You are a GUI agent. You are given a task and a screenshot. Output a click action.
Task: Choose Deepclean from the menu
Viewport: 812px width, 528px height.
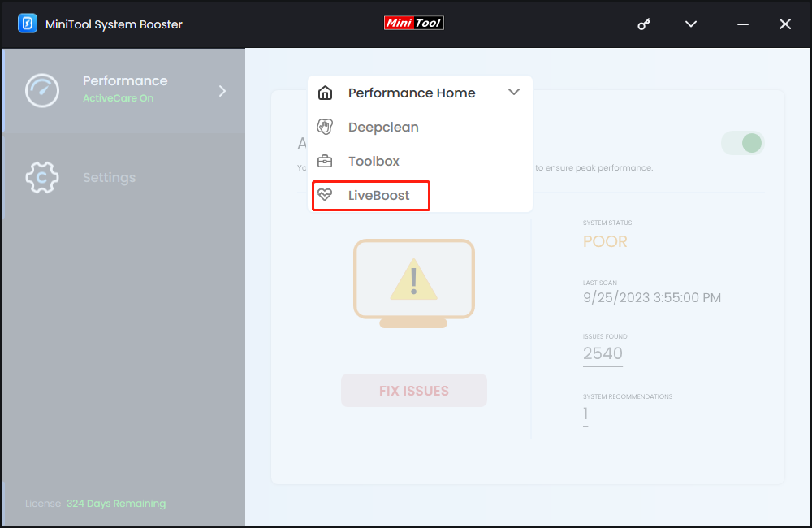[x=383, y=127]
